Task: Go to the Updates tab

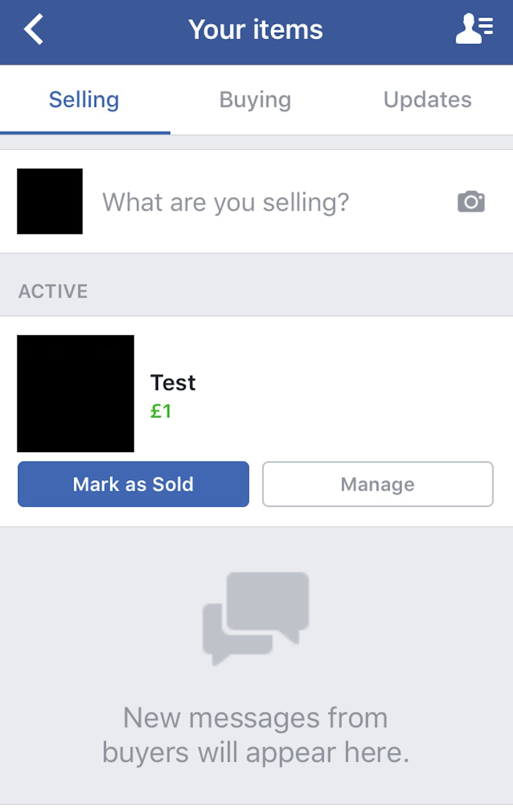Action: click(x=427, y=100)
